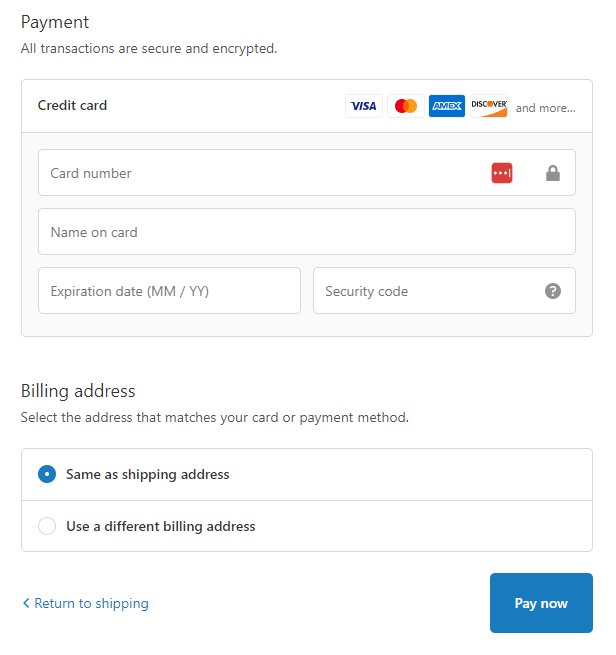Click the Billing address section heading

[x=78, y=391]
